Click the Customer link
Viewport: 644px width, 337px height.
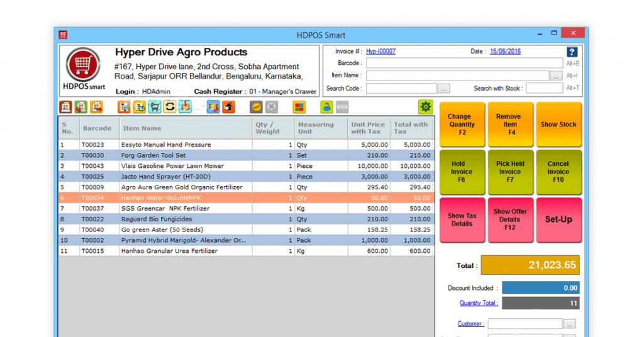click(x=471, y=323)
